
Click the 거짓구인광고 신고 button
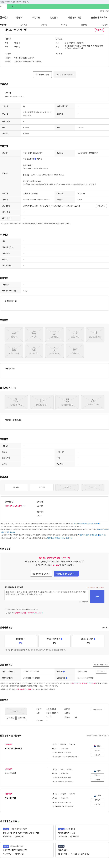(101, 665)
